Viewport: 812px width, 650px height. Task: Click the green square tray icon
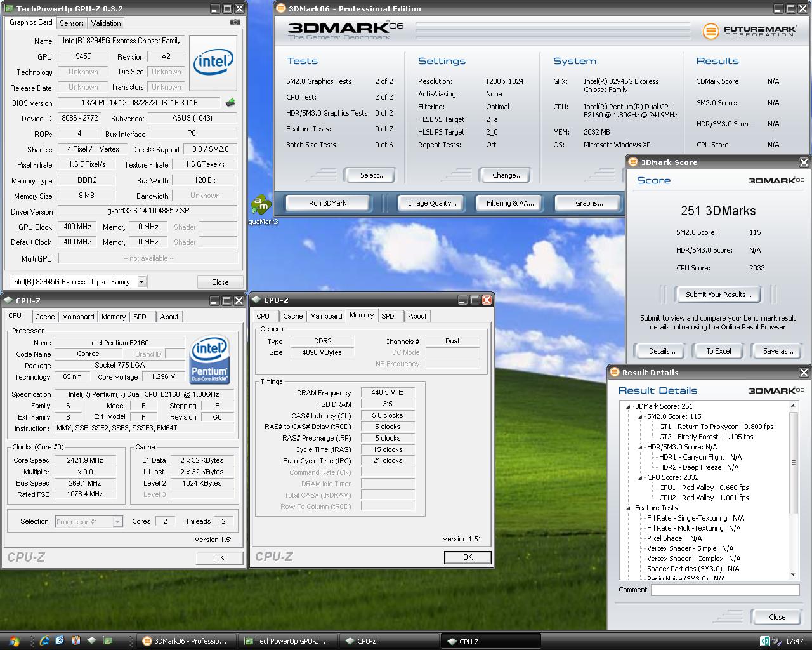pos(765,641)
